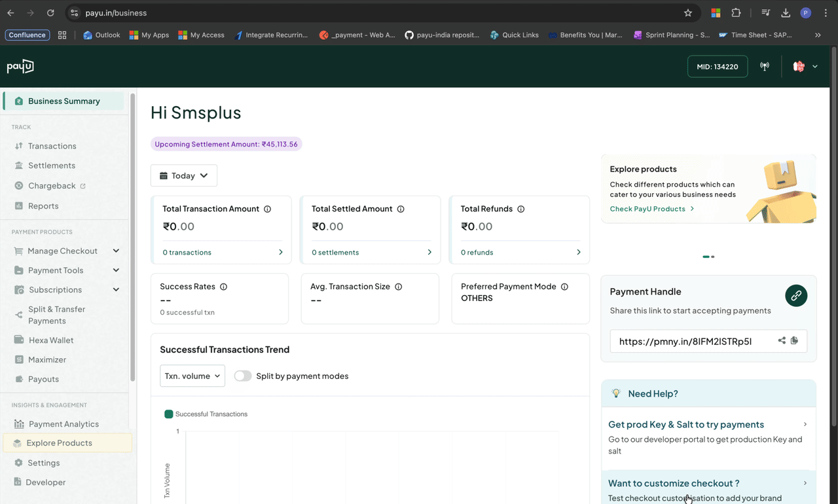
Task: Toggle Split by payment modes switch
Action: coord(243,376)
